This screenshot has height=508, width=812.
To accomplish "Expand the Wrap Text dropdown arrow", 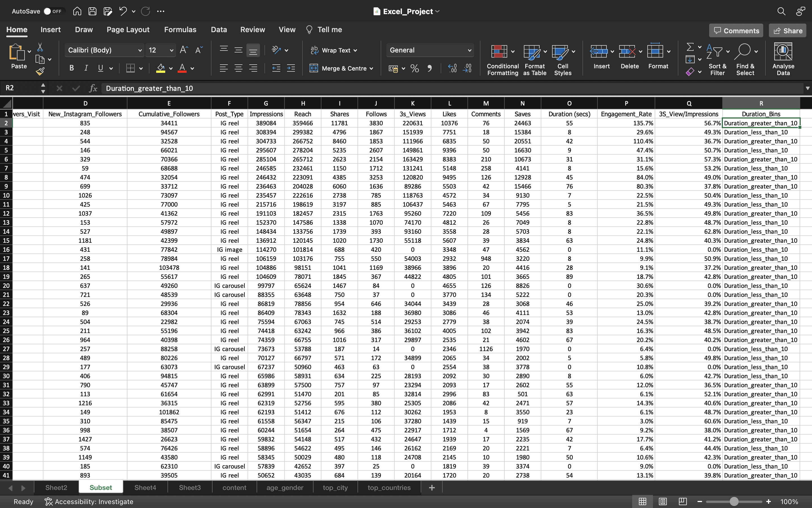I will 355,51.
